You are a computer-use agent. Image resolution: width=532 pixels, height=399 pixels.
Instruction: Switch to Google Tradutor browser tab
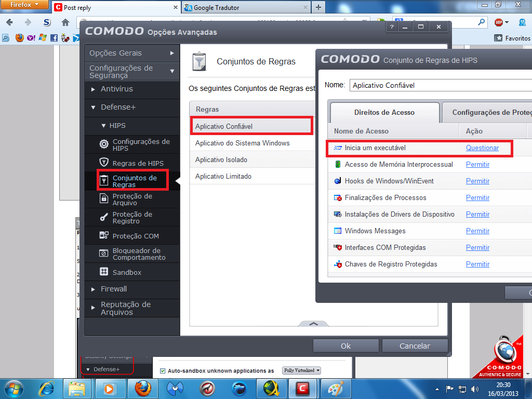tap(246, 7)
